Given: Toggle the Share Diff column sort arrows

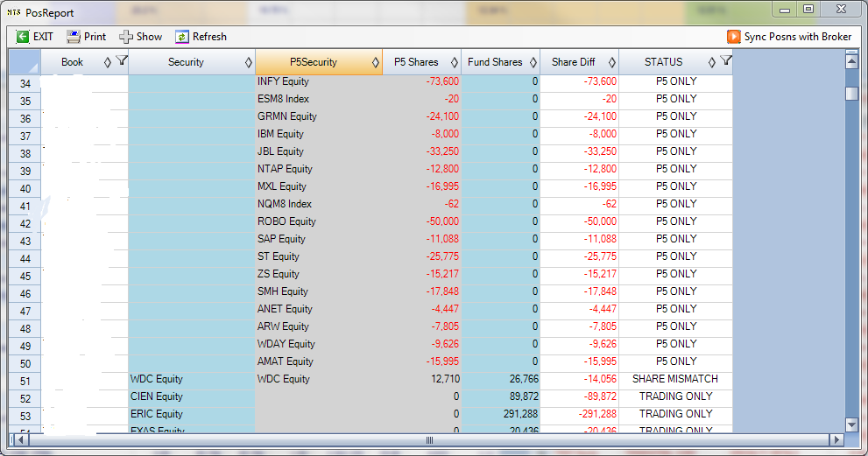Looking at the screenshot, I should pos(611,62).
